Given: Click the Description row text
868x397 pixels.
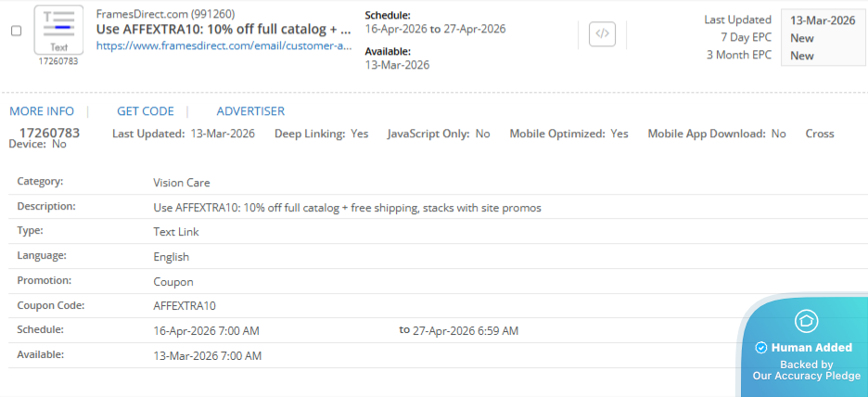Looking at the screenshot, I should point(347,208).
